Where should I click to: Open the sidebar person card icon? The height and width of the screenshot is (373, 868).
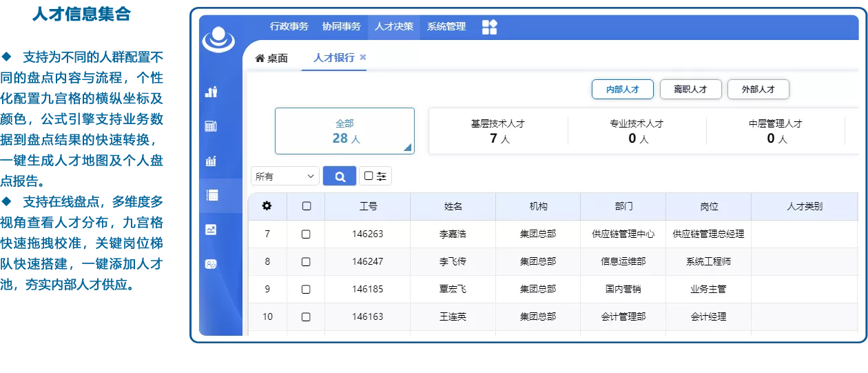pos(211,264)
